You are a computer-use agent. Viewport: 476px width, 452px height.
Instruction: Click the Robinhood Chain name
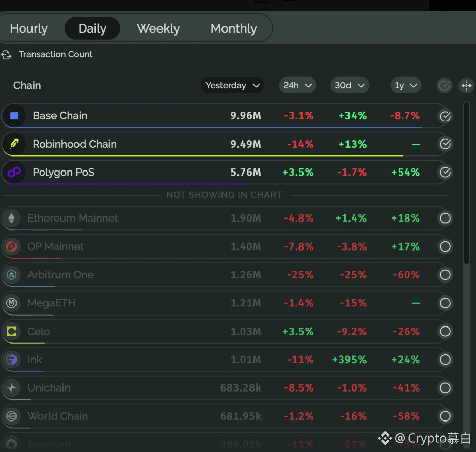[74, 144]
